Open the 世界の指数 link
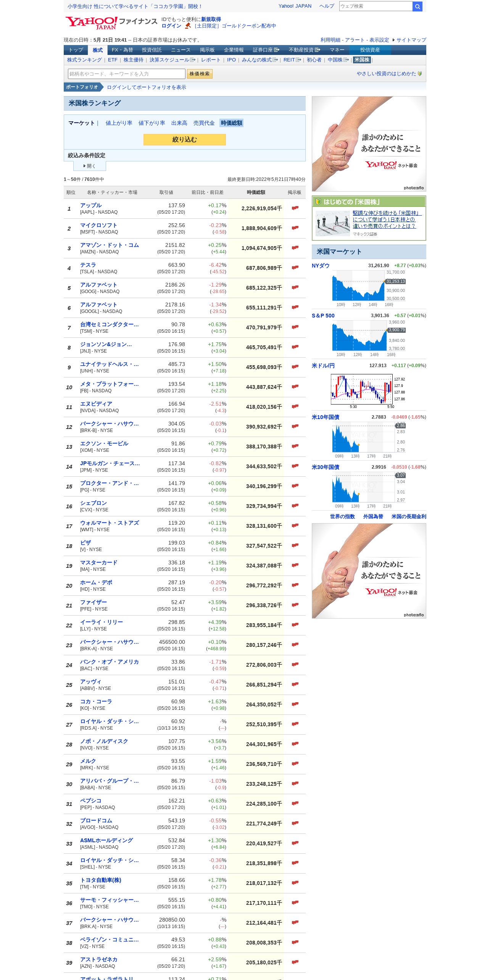490x980 pixels. [342, 517]
